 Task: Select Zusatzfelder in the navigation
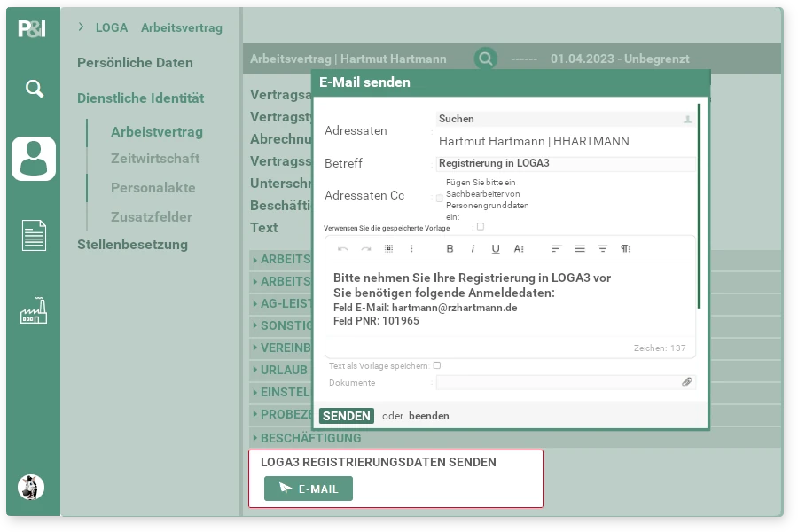click(152, 217)
